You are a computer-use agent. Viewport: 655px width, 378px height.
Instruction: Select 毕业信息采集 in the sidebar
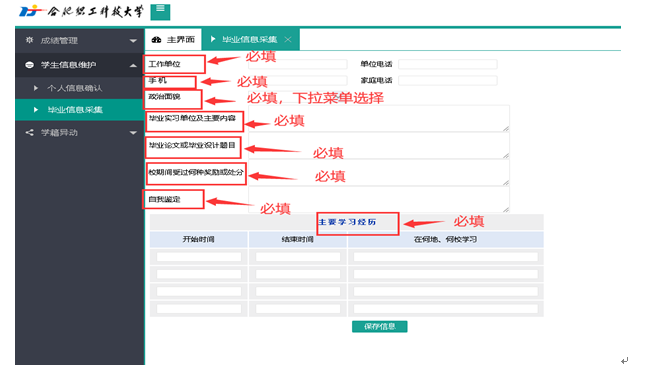[80, 109]
